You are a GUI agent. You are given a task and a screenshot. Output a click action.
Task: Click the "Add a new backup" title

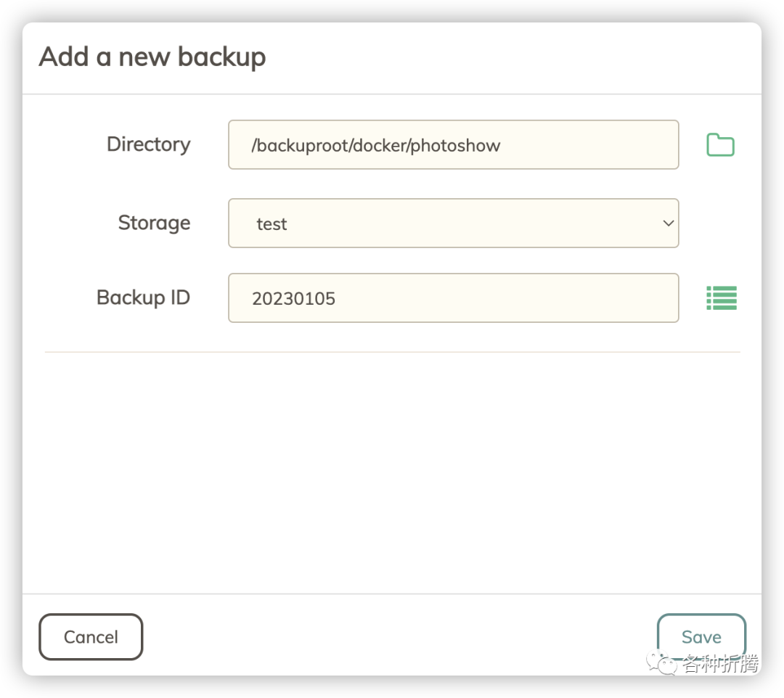[x=152, y=57]
